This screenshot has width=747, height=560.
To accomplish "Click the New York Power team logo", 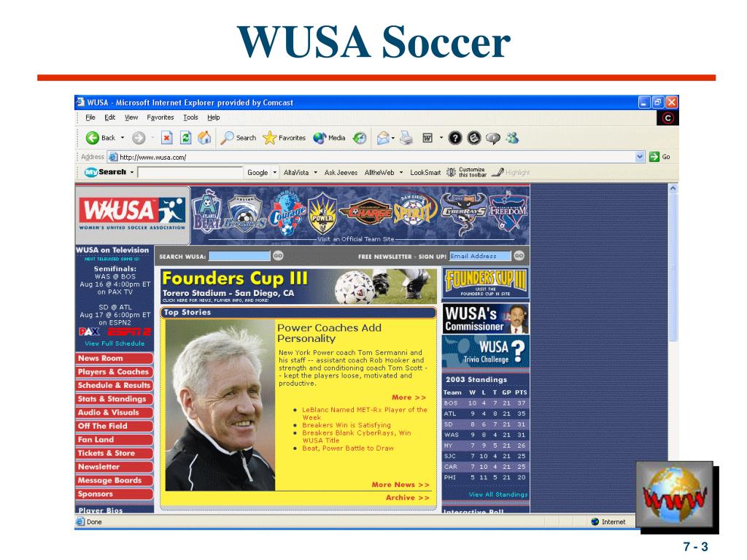I will click(x=323, y=213).
